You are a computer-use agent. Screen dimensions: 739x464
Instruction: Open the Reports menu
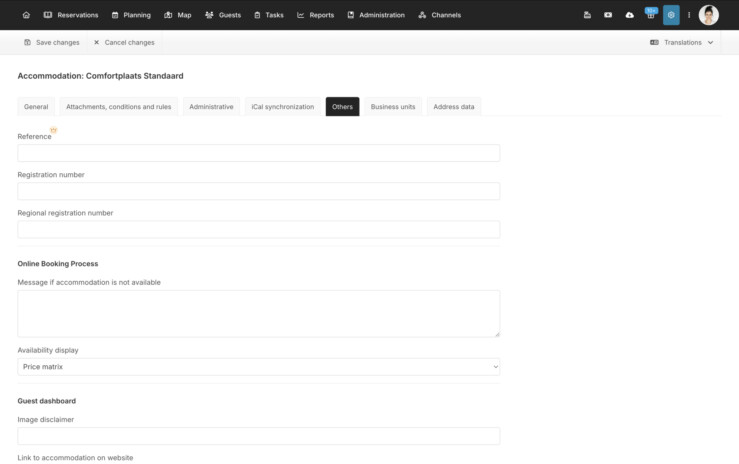(315, 15)
